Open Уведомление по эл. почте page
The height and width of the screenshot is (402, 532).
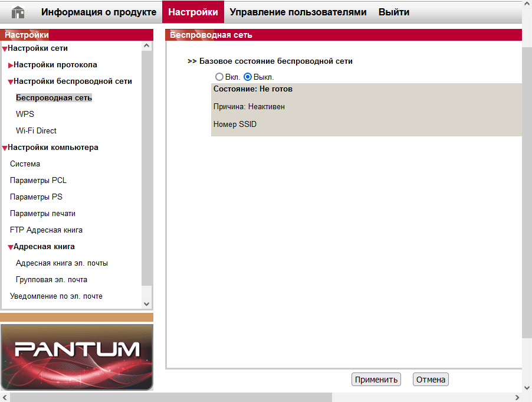coord(56,296)
